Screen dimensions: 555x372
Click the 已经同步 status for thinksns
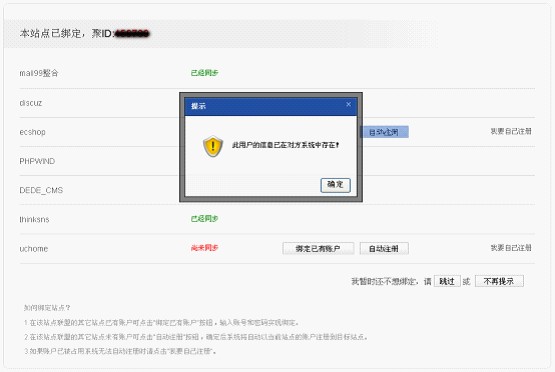pos(205,219)
